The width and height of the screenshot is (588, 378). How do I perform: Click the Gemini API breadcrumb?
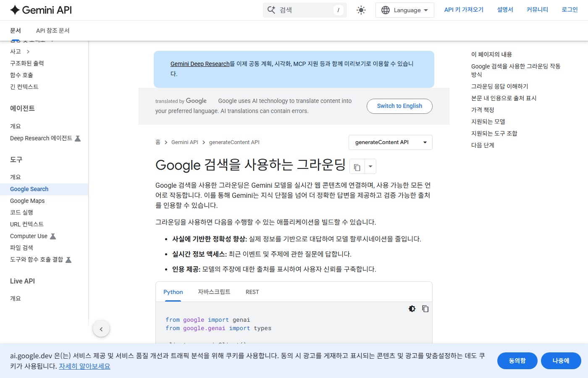[x=185, y=142]
